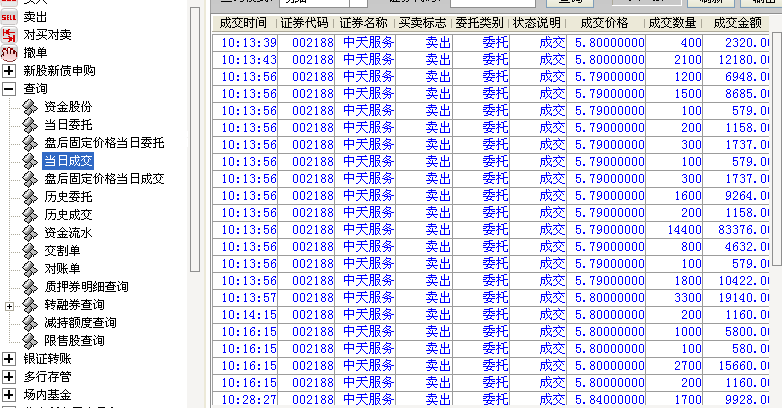
Task: Select the trade row timed 10:13:43
Action: (x=491, y=60)
